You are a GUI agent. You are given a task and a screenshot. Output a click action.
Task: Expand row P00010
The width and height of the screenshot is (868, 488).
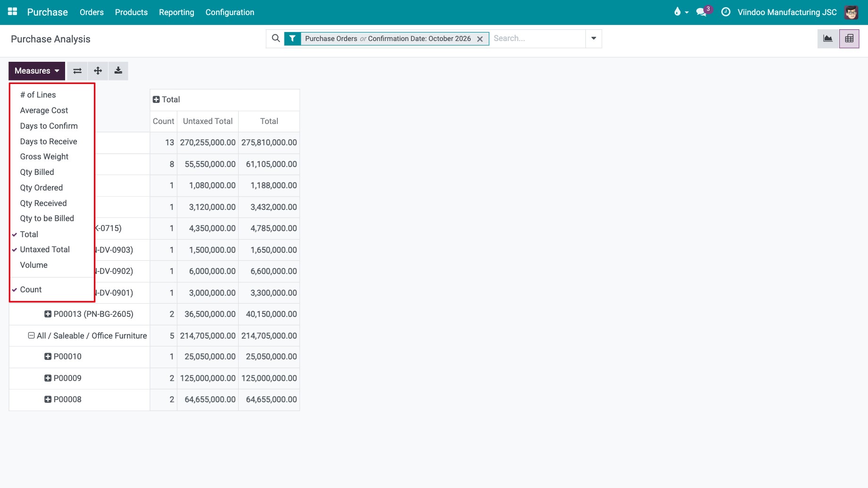(48, 356)
